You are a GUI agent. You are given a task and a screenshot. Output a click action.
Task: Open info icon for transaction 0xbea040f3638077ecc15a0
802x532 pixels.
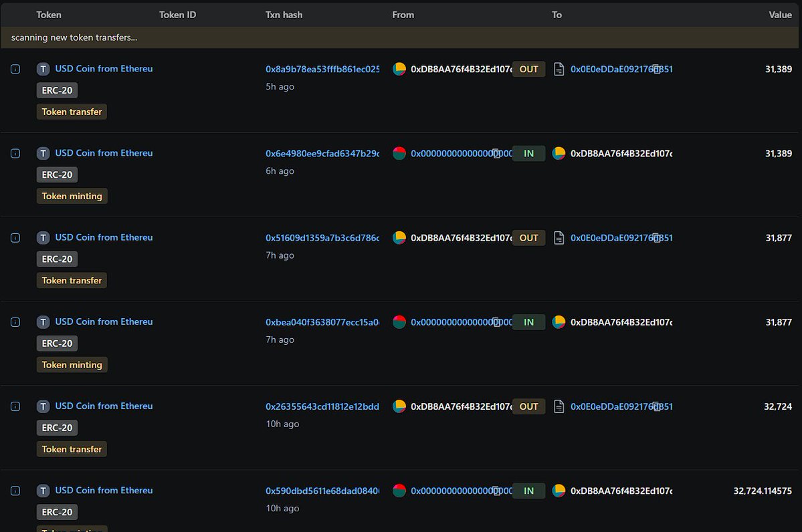(x=15, y=322)
